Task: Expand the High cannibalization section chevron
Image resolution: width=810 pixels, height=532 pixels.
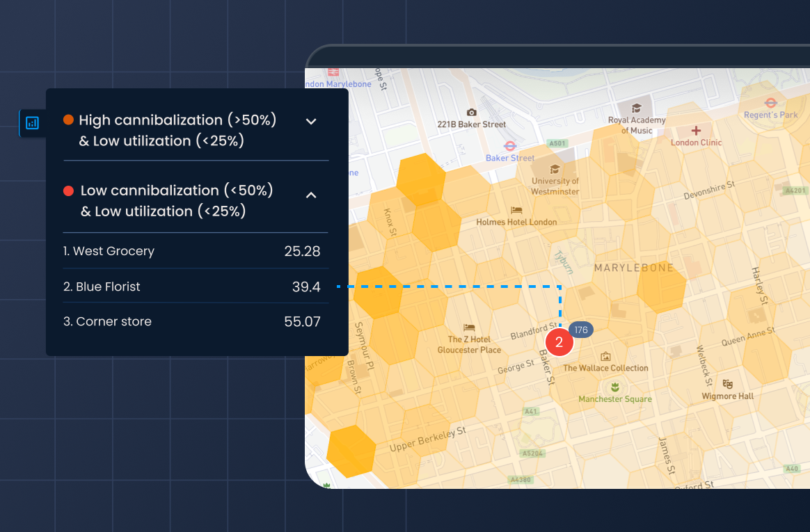Action: pyautogui.click(x=311, y=122)
